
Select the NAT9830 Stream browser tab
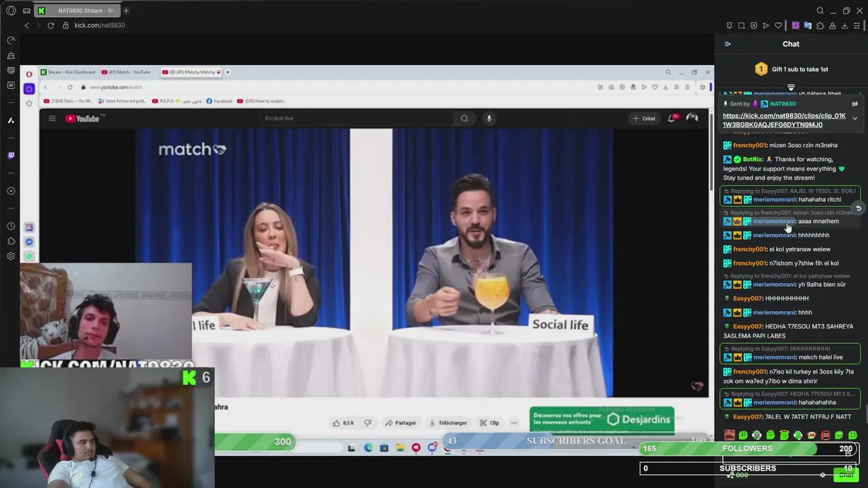click(78, 11)
